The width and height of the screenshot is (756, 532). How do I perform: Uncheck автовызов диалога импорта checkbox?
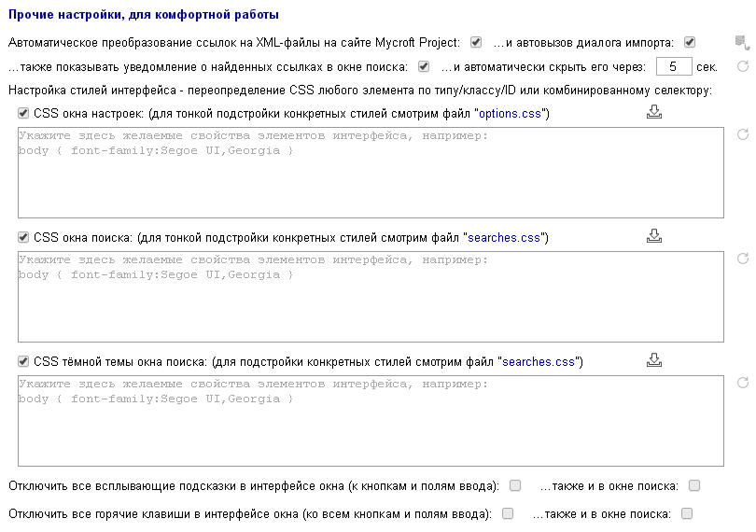(x=690, y=42)
